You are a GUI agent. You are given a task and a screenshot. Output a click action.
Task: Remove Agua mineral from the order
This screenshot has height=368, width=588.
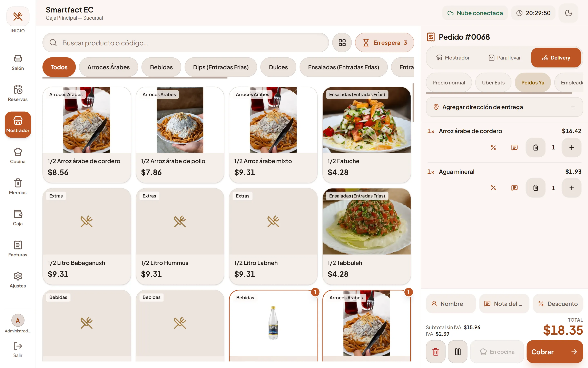pos(536,188)
